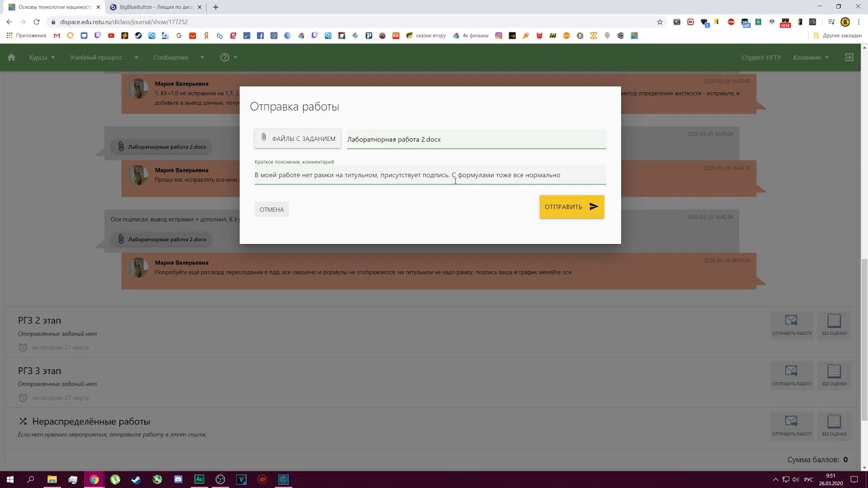Click the home icon in the green navbar
868x488 pixels.
coord(11,58)
